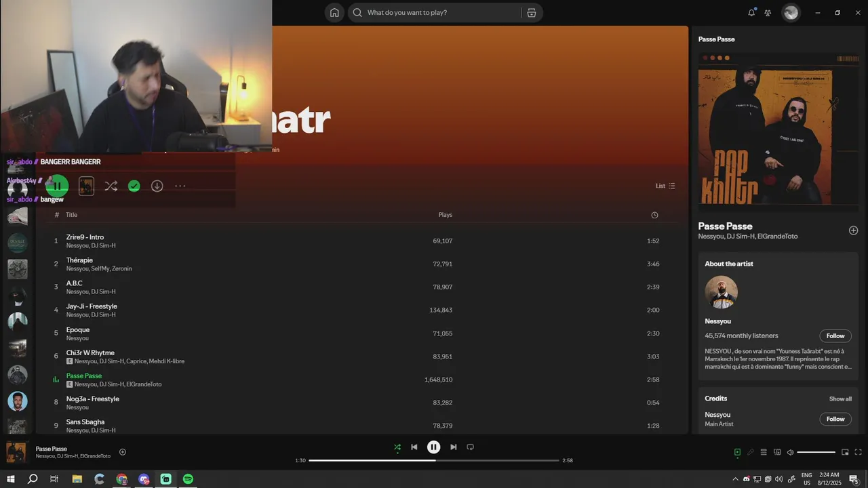Open Discord icon in the system tray

tap(747, 479)
